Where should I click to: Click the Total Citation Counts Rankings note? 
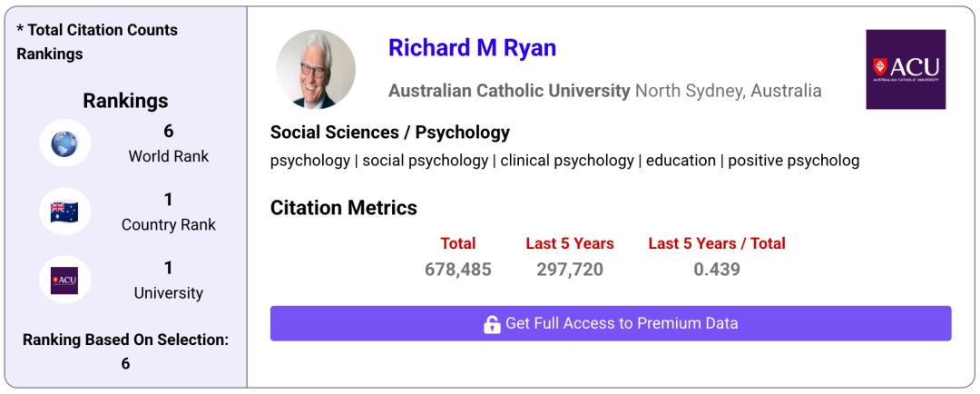point(97,42)
